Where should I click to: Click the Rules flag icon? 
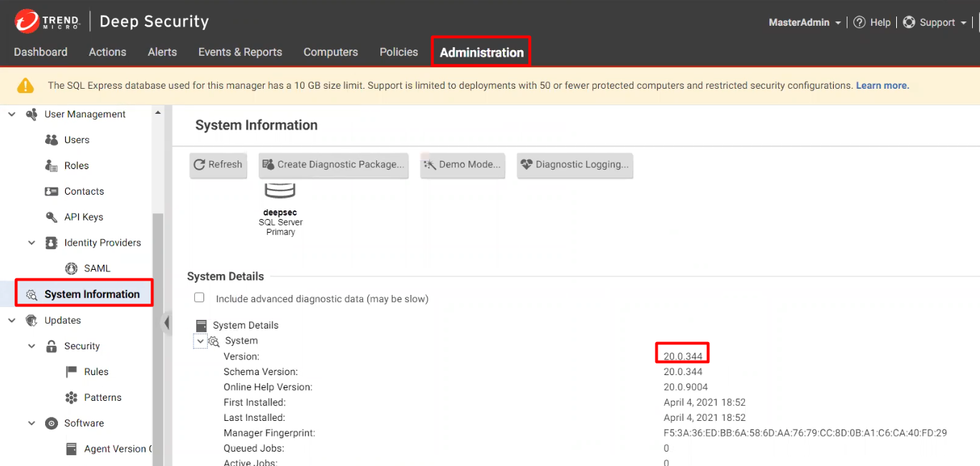(x=72, y=372)
